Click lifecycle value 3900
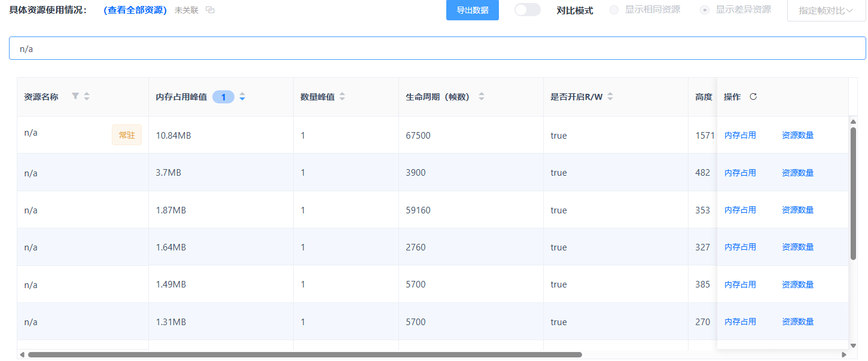The image size is (868, 361). [x=416, y=173]
